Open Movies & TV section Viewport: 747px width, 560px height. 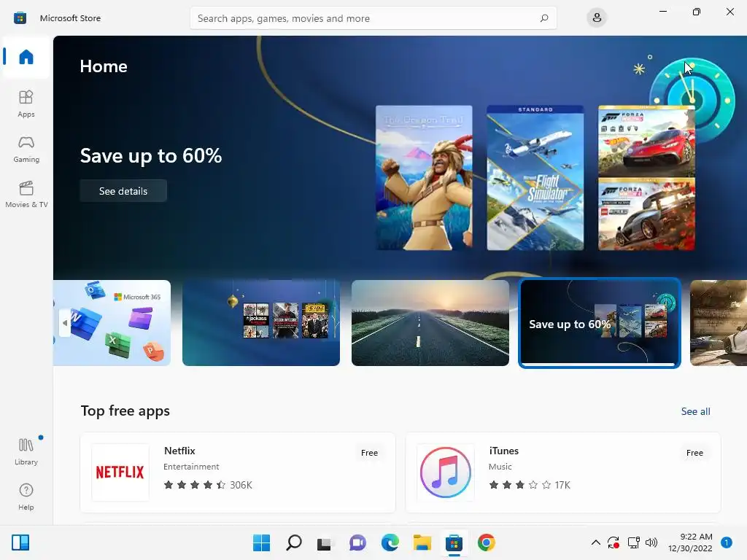tap(26, 194)
